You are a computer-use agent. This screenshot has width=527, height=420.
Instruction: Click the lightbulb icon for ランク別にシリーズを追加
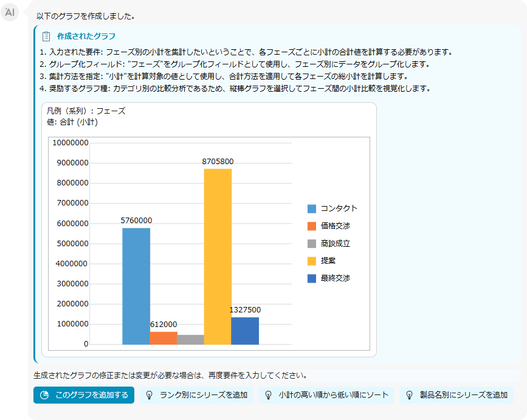click(149, 395)
